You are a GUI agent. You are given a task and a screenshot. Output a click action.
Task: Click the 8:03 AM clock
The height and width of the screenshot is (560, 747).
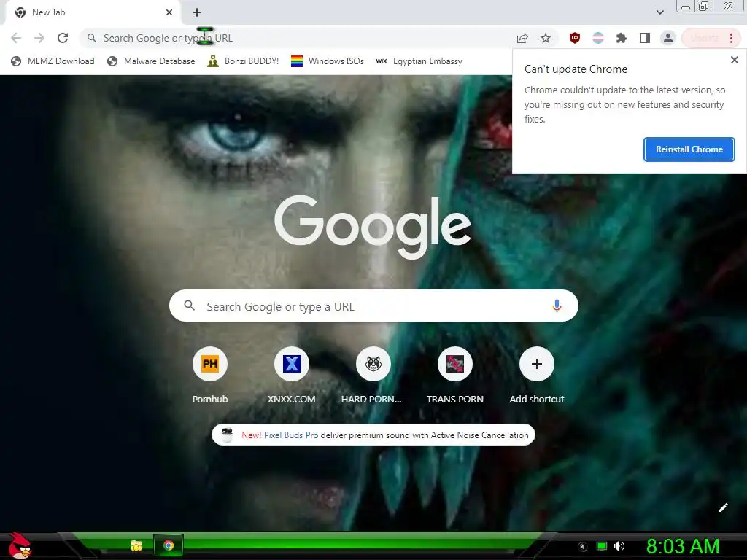point(682,547)
